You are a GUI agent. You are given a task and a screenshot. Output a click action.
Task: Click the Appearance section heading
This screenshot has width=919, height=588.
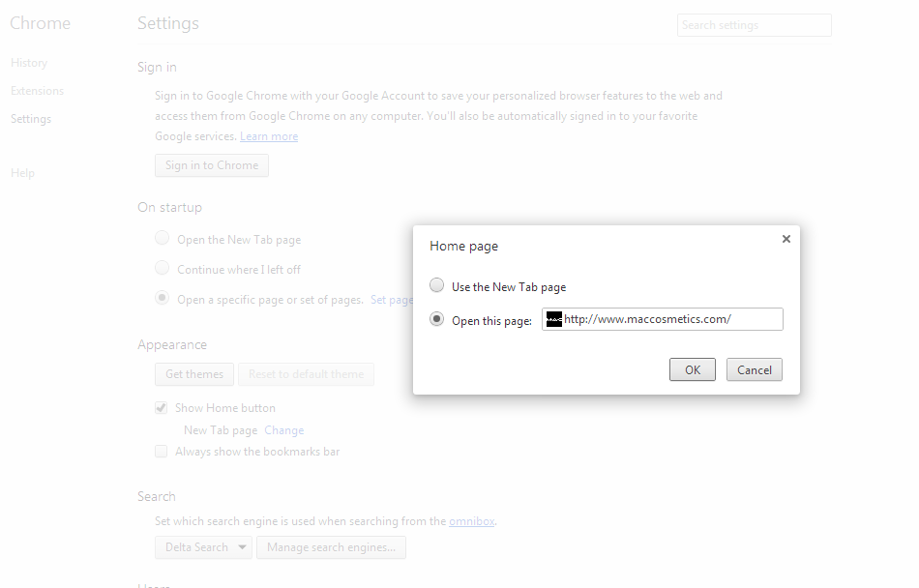click(172, 345)
